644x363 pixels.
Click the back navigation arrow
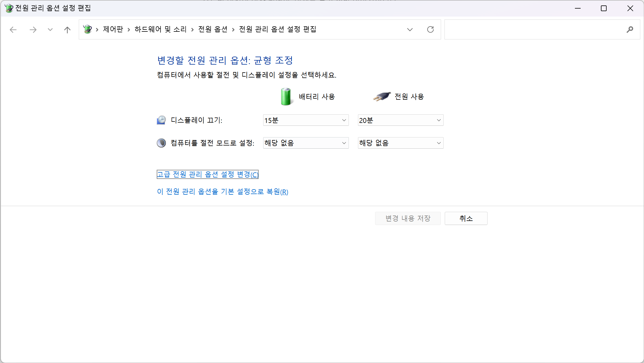13,30
